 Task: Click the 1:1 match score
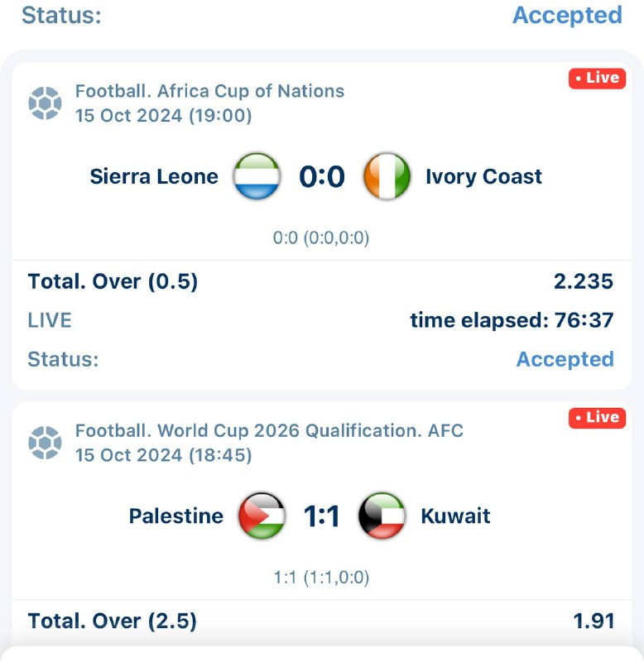[322, 516]
